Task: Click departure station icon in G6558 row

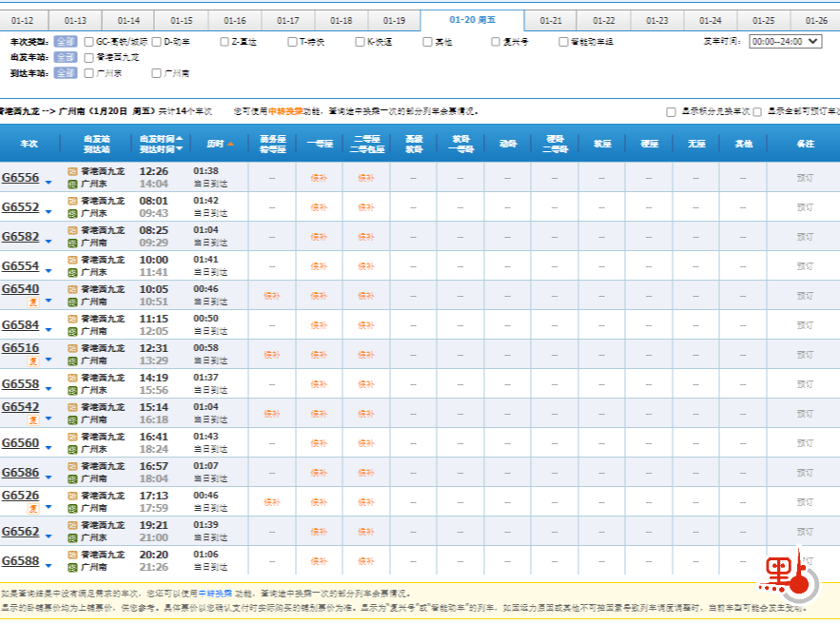Action: click(x=72, y=378)
